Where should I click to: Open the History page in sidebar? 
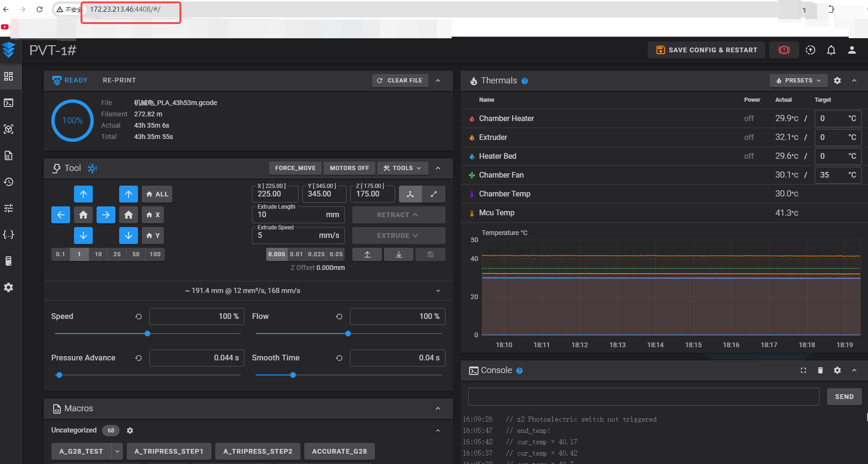8,182
